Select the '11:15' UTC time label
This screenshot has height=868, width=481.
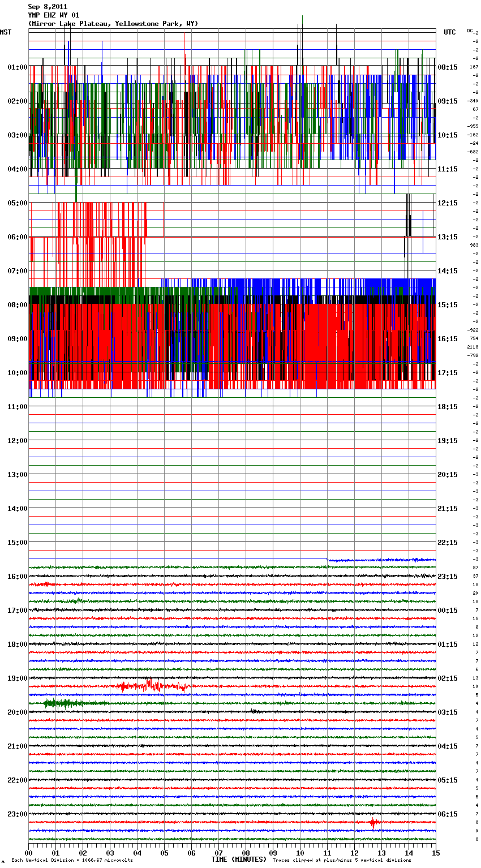448,169
